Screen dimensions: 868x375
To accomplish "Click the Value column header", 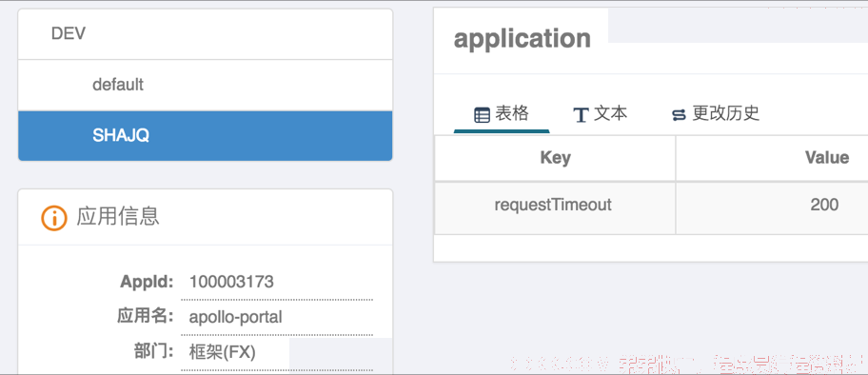I will (772, 158).
